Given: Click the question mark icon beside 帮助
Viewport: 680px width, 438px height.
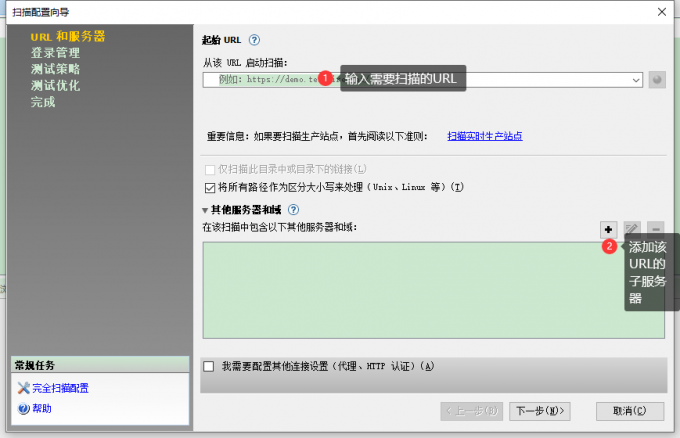Looking at the screenshot, I should click(x=24, y=408).
